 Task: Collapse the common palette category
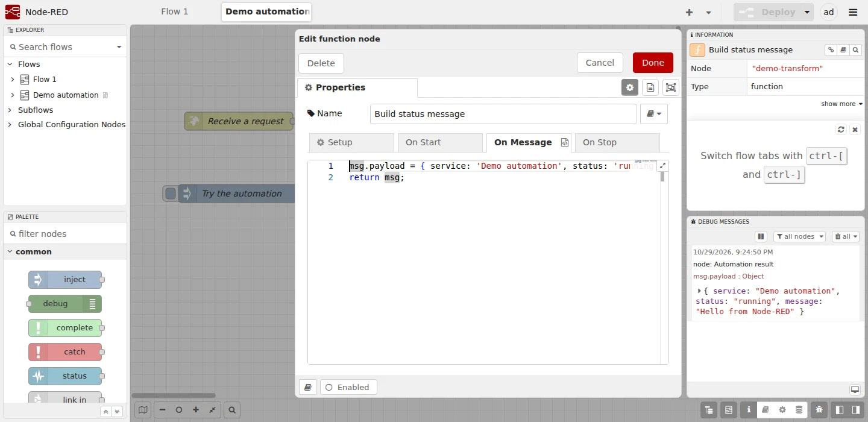[65, 252]
